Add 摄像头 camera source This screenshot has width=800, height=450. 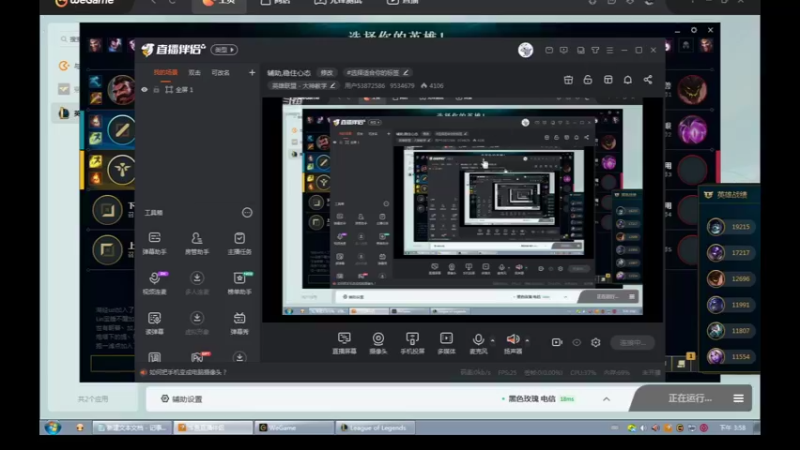(x=378, y=343)
